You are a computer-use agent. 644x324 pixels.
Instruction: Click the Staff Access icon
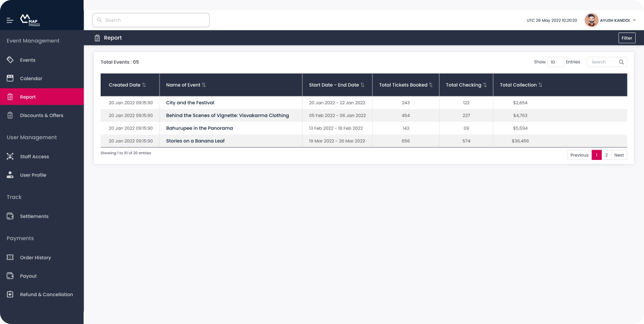(x=10, y=156)
